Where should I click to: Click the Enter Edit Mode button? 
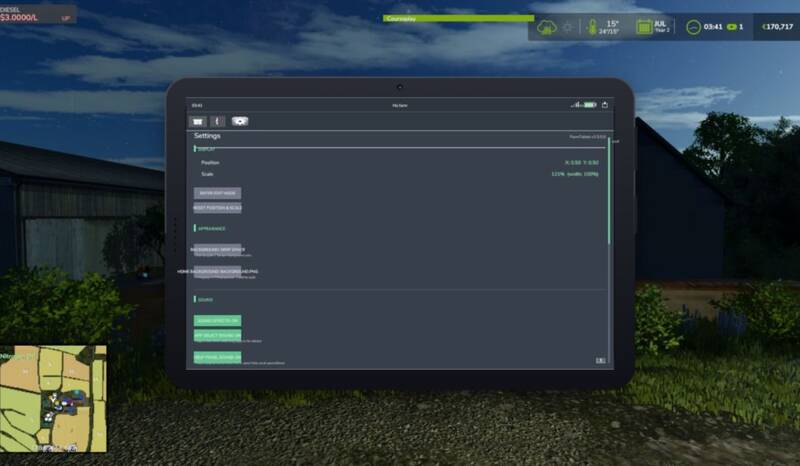point(217,193)
